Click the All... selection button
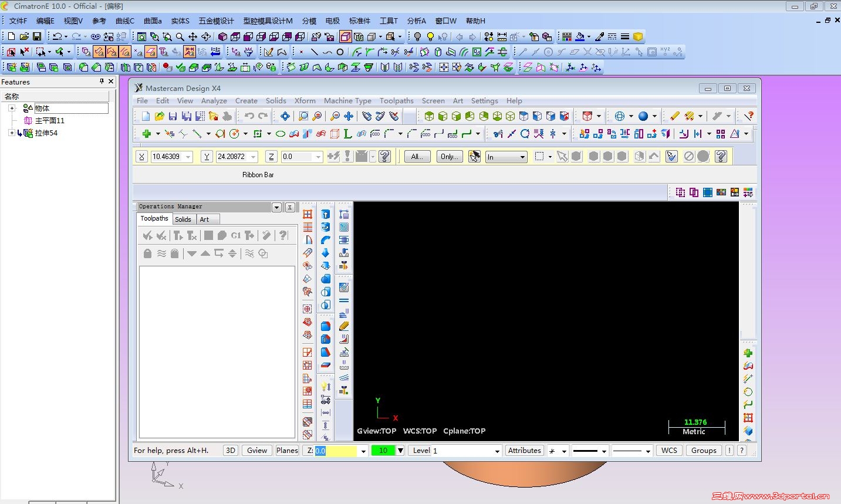The image size is (841, 504). click(x=417, y=157)
